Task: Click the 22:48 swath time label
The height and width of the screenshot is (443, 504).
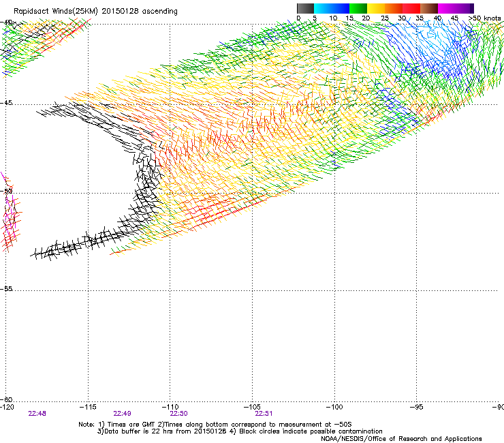Action: coord(37,414)
